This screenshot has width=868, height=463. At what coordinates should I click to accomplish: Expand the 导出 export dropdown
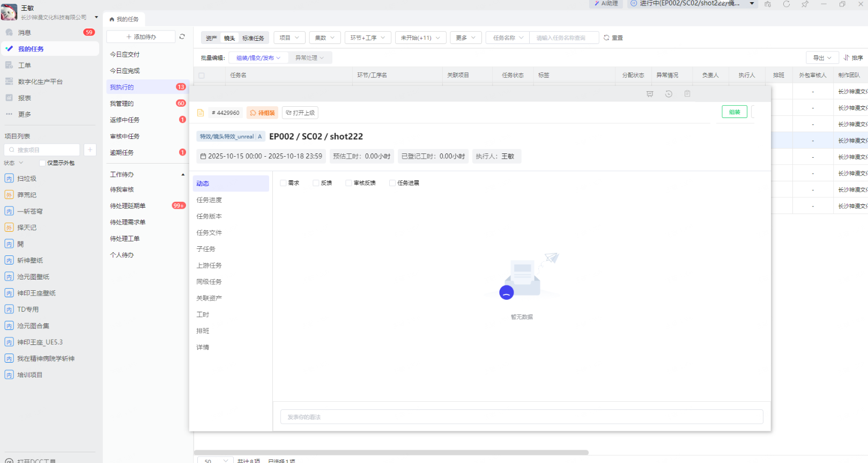click(822, 58)
